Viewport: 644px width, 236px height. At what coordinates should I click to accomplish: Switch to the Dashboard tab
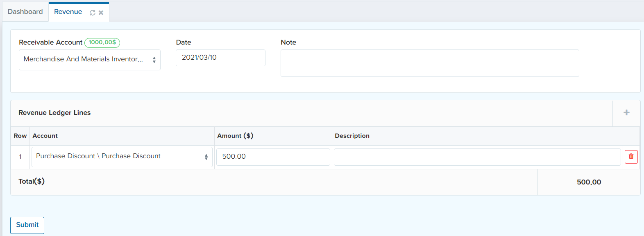(25, 11)
